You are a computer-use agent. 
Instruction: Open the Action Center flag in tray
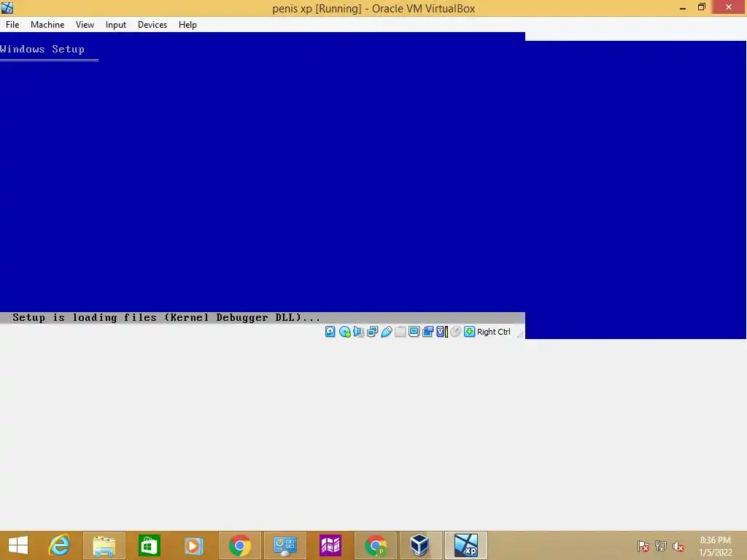tap(643, 546)
